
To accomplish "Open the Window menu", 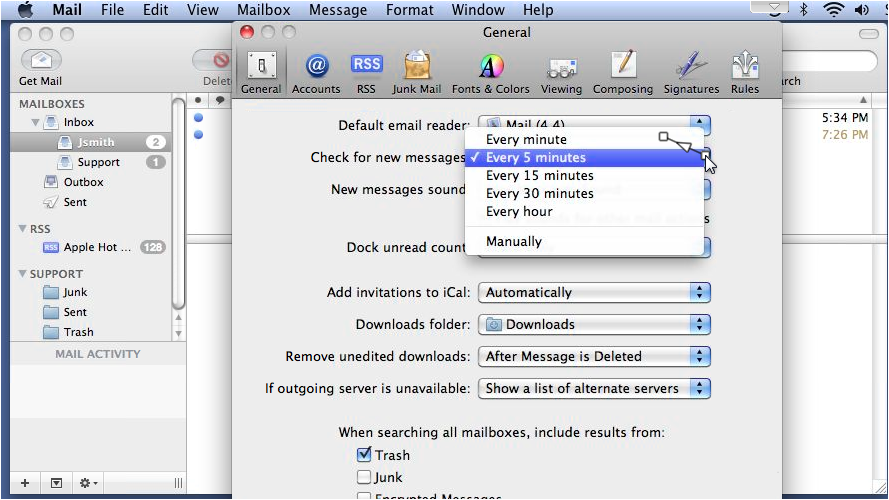I will click(478, 10).
